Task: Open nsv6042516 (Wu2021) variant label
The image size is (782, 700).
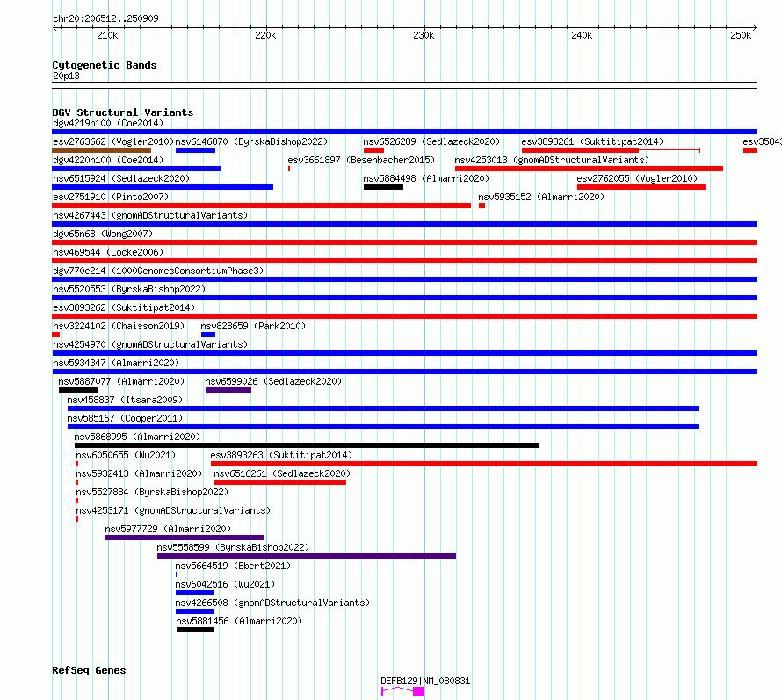Action: coord(225,584)
